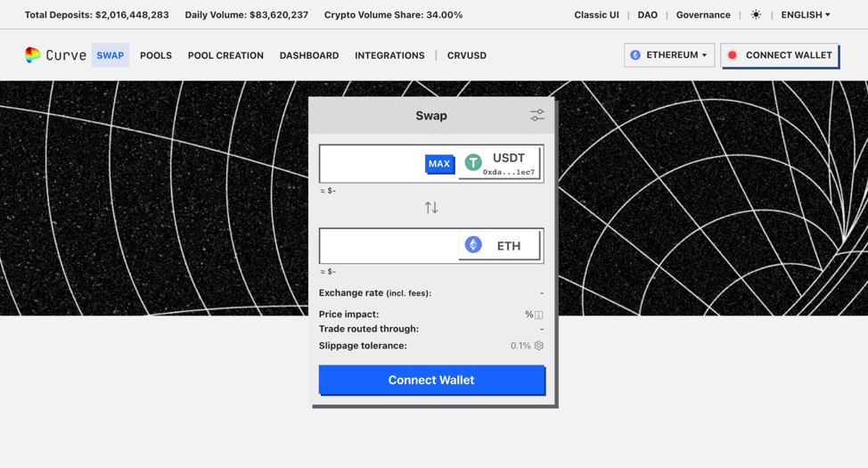This screenshot has height=468, width=868.
Task: Go to the Pools tab
Action: [156, 55]
